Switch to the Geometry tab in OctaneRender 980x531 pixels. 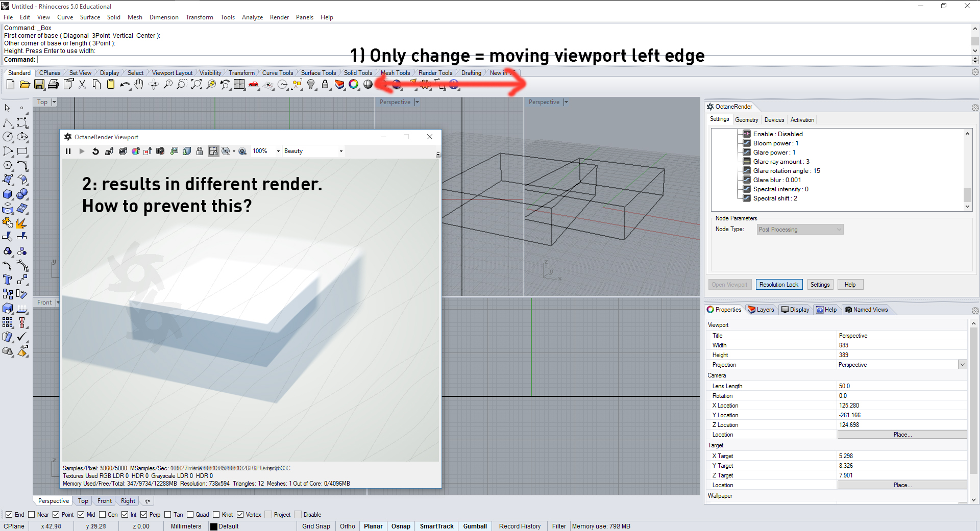(x=746, y=120)
